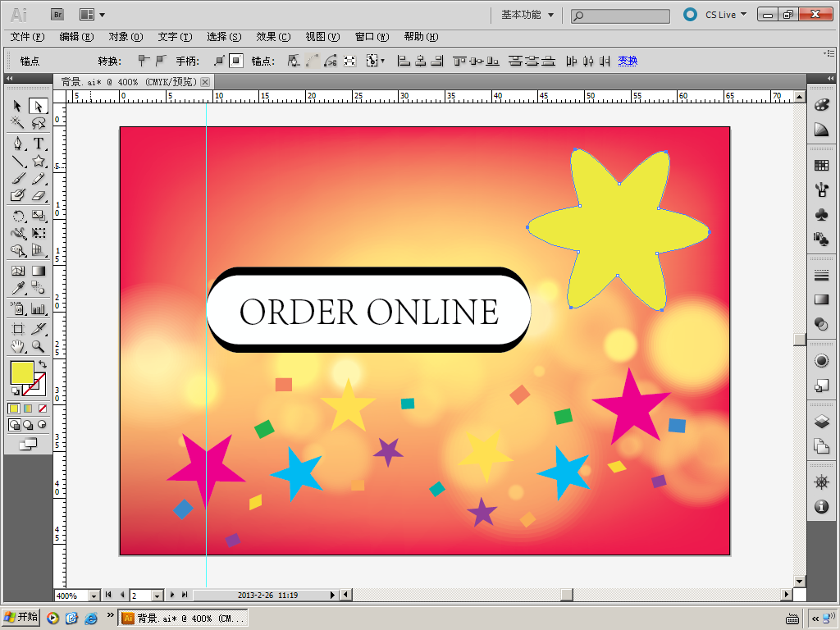Open the artboard number dropdown
This screenshot has width=840, height=630.
pos(157,596)
